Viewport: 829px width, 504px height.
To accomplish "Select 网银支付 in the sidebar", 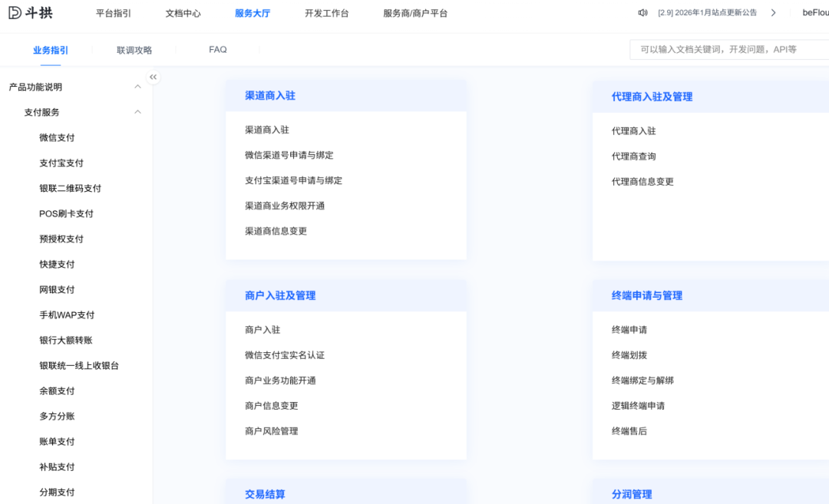I will [x=57, y=289].
